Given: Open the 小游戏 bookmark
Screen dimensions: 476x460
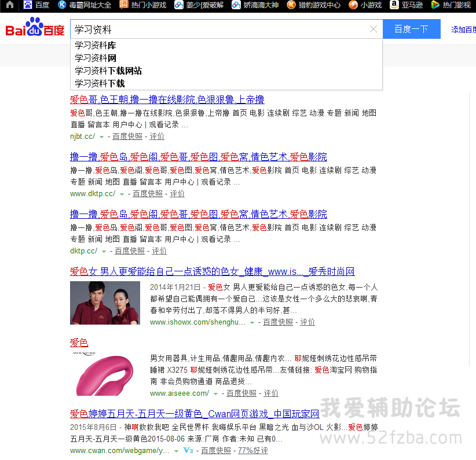Looking at the screenshot, I should tap(365, 5).
